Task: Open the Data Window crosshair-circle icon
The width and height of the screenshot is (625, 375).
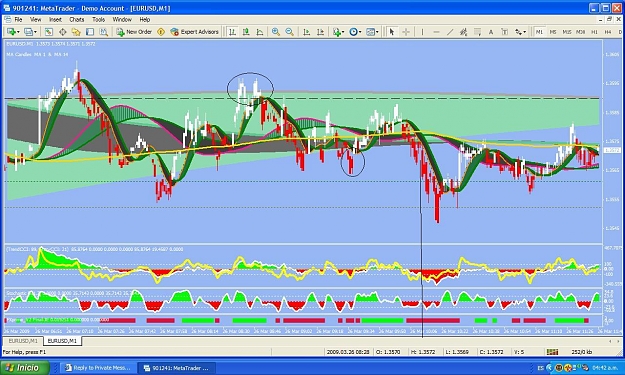Action: click(63, 32)
